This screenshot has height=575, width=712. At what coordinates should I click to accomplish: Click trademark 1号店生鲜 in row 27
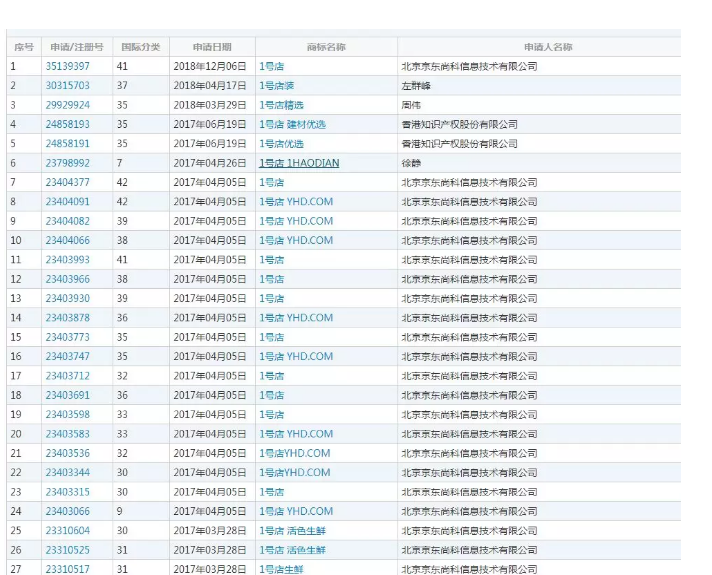[x=281, y=569]
